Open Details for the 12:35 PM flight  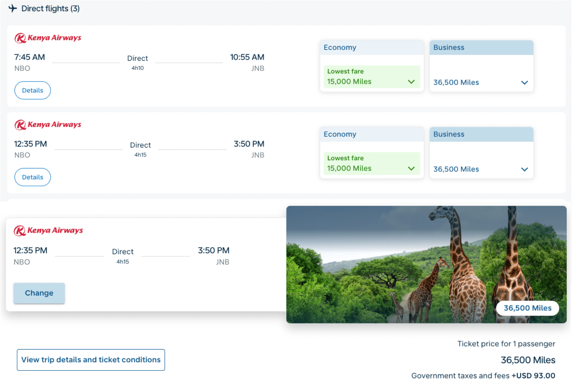(32, 177)
